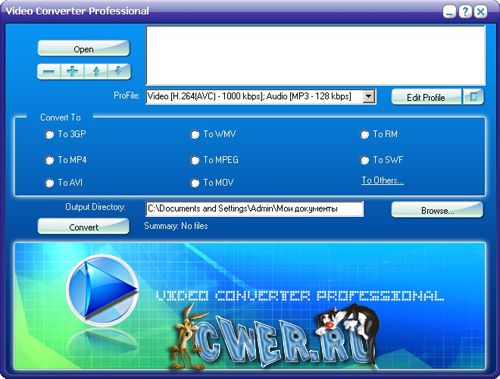Open the profile combo box text
Image resolution: width=500 pixels, height=379 pixels.
pyautogui.click(x=254, y=97)
